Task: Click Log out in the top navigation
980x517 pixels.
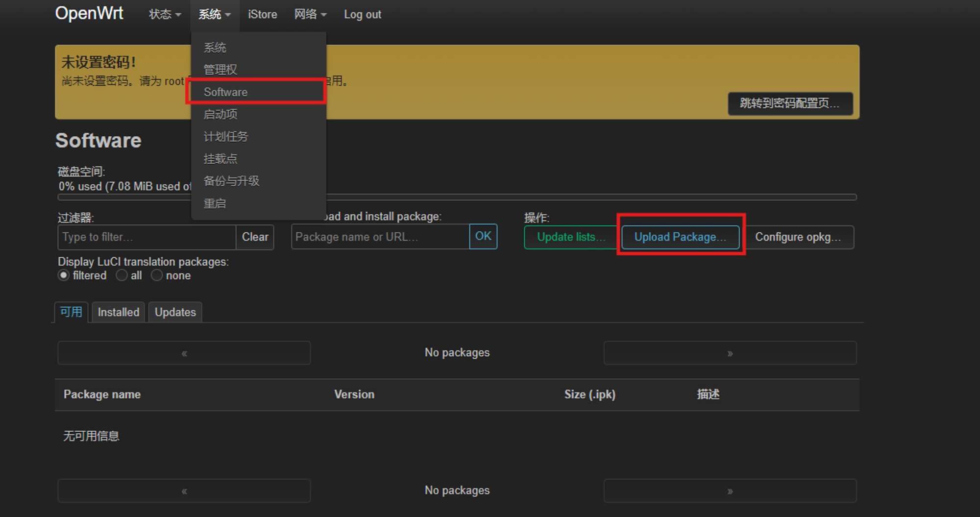Action: coord(363,15)
